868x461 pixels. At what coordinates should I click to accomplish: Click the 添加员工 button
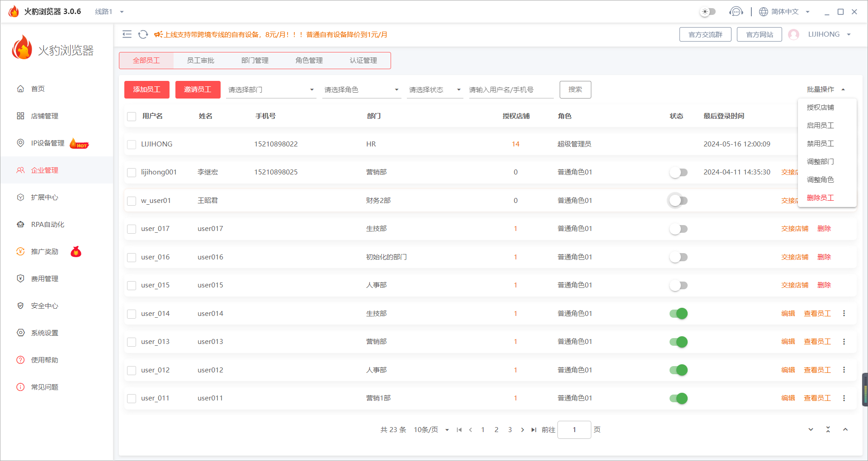147,89
